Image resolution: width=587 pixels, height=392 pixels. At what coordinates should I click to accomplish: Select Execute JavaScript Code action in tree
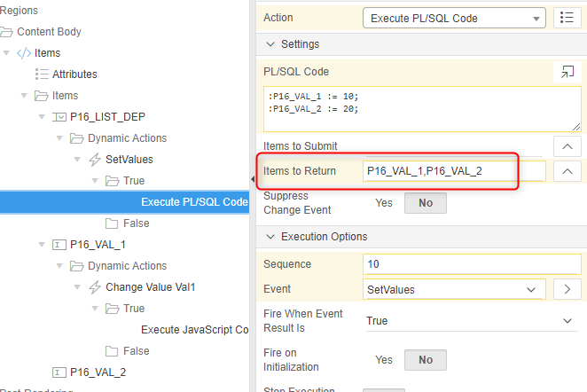pos(194,330)
